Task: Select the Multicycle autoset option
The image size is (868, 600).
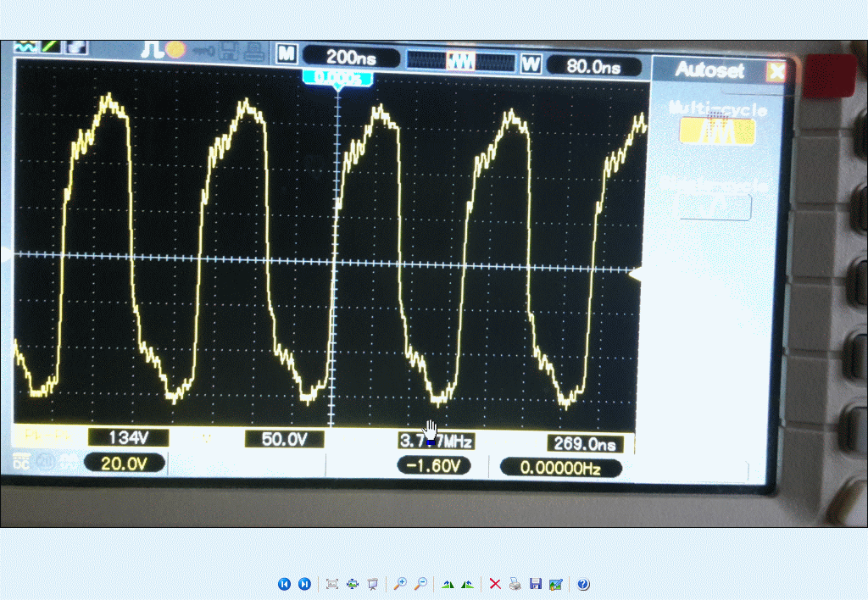Action: click(x=717, y=131)
